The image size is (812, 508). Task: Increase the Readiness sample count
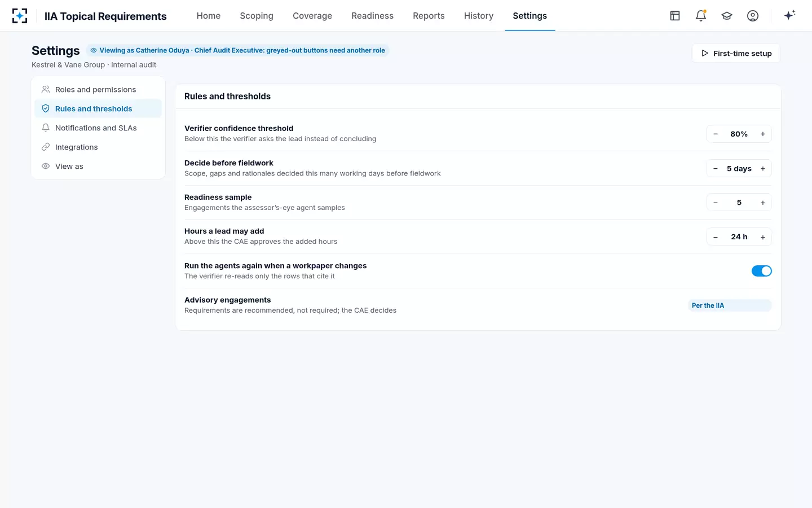763,203
